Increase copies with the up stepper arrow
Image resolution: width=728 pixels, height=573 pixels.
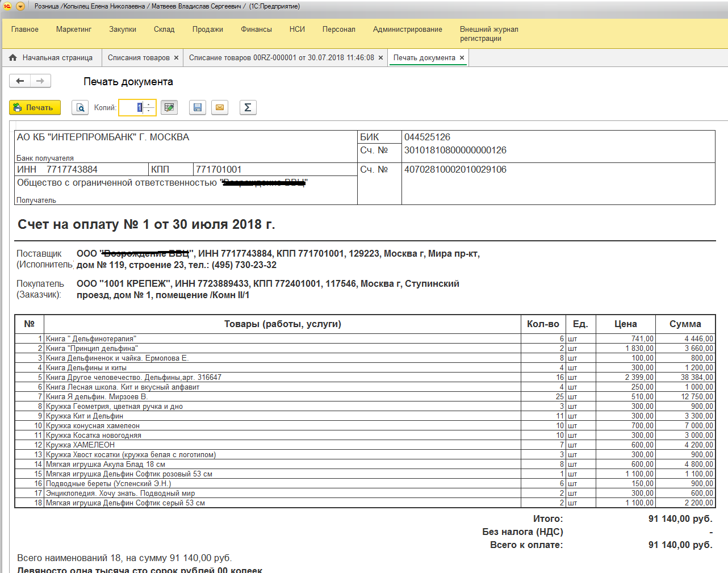pos(149,104)
